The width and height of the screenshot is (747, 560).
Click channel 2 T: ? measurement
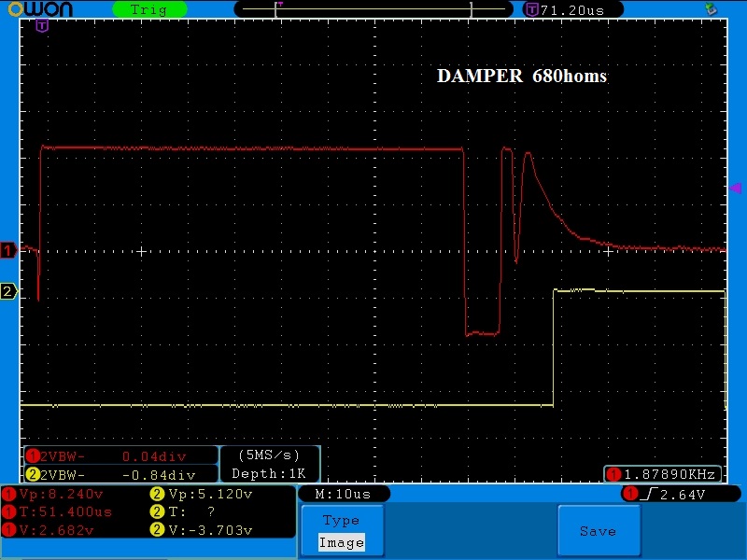tap(183, 511)
